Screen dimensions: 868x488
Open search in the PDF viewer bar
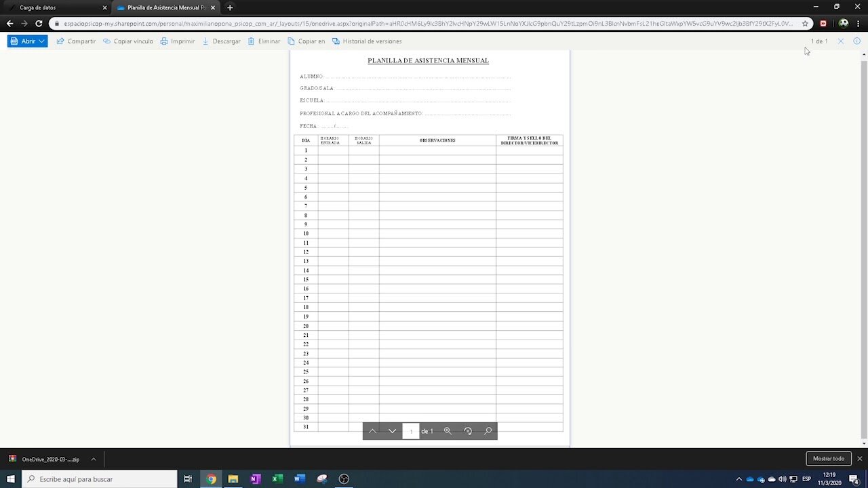488,431
